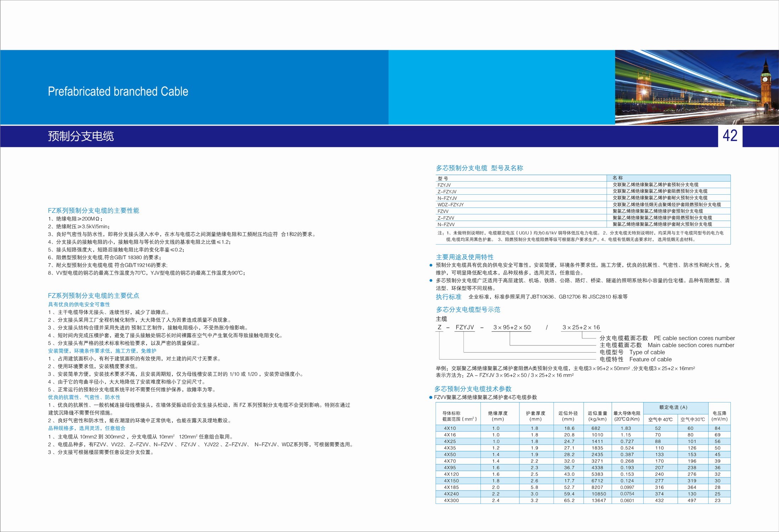779x532 pixels.
Task: Click the '安装简便，环境条件要求低' blue subheading
Action: (x=102, y=351)
